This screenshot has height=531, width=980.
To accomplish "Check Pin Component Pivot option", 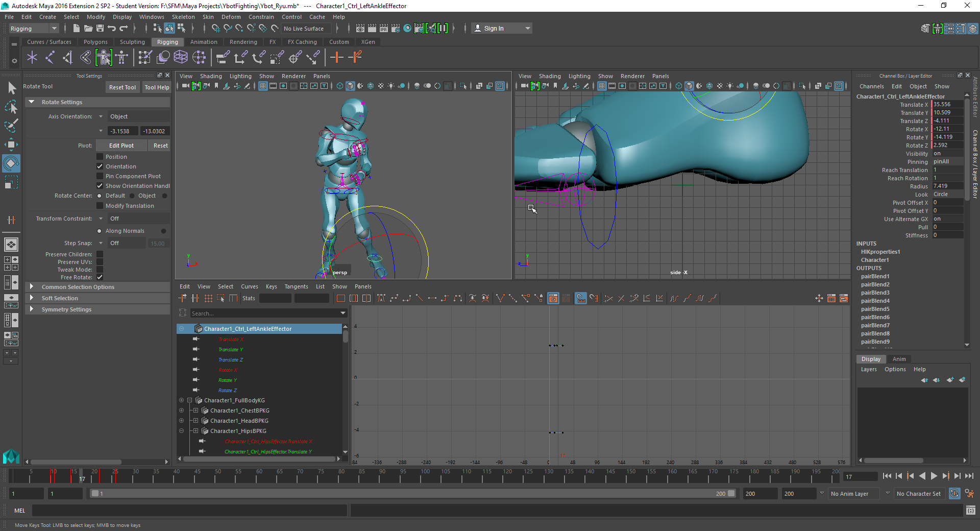I will 100,176.
